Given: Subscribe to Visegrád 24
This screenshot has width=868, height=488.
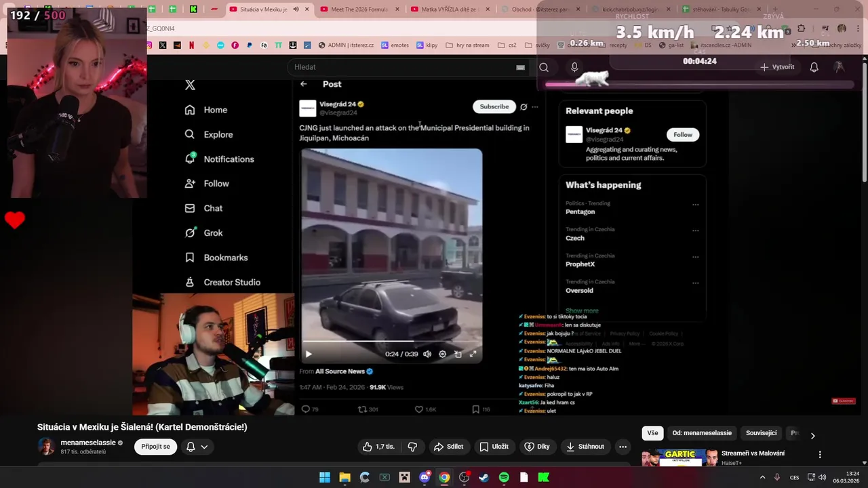Looking at the screenshot, I should click(494, 106).
